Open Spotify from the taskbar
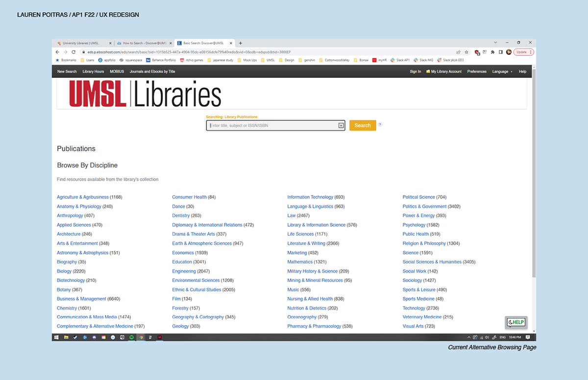This screenshot has height=380, width=588. point(131,337)
